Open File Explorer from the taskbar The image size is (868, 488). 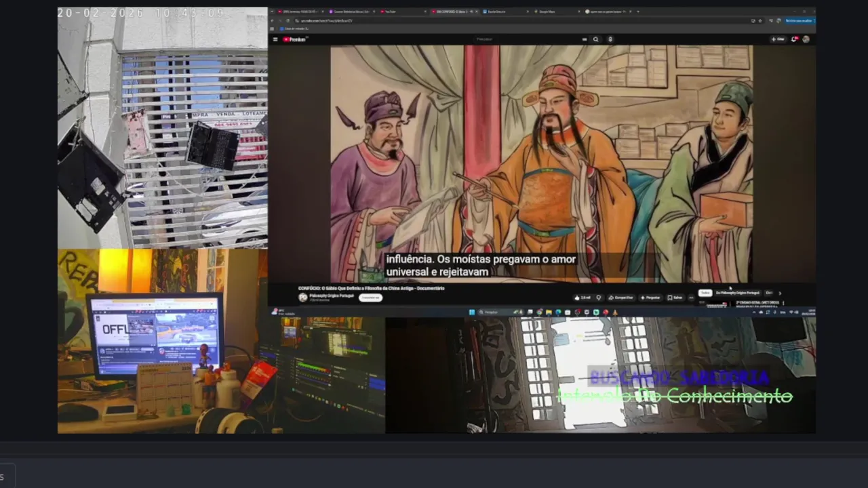(549, 312)
